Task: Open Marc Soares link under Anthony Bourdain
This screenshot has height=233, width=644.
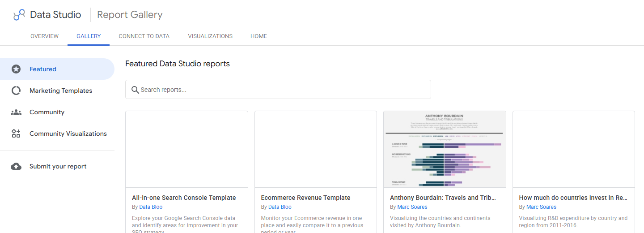Action: coord(412,207)
